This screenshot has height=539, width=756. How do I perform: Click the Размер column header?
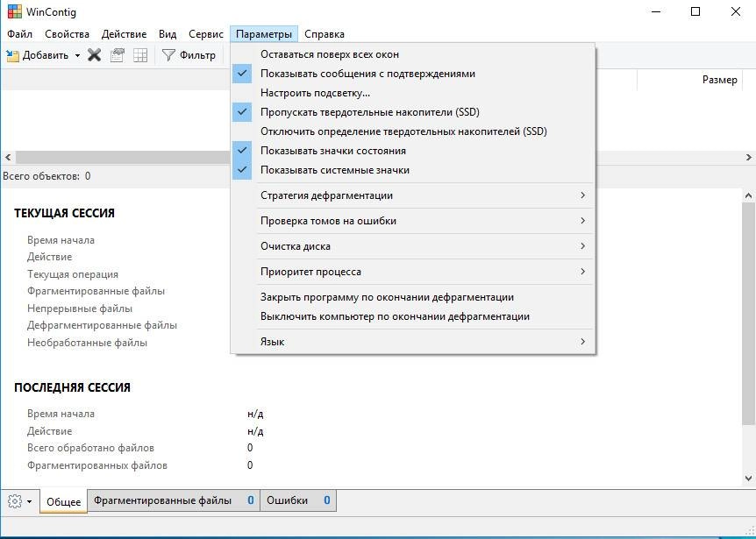[x=690, y=80]
